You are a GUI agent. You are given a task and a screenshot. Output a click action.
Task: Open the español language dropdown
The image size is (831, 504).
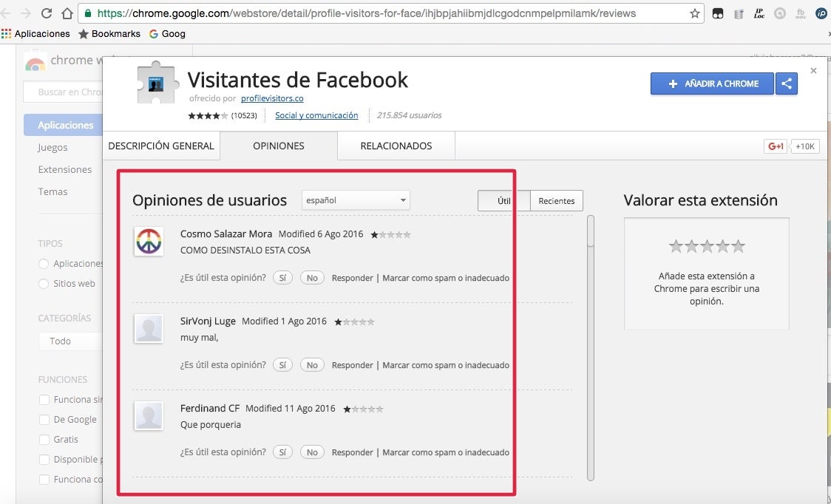356,200
